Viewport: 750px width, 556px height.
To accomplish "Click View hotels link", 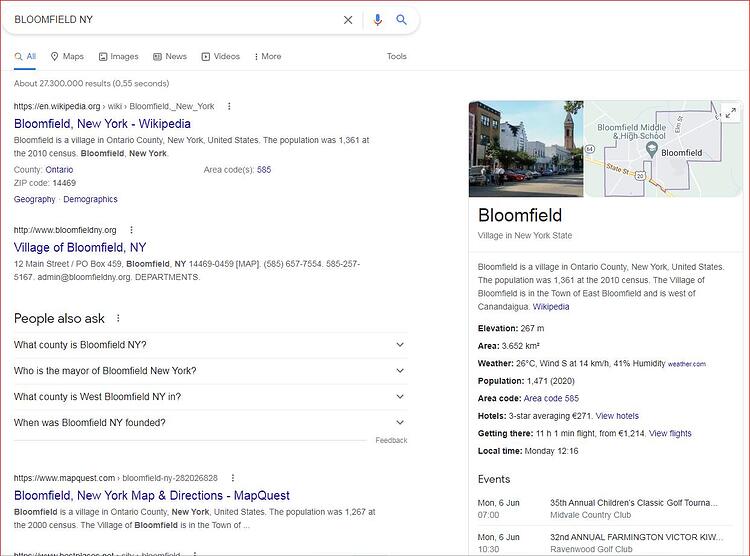I will (617, 416).
